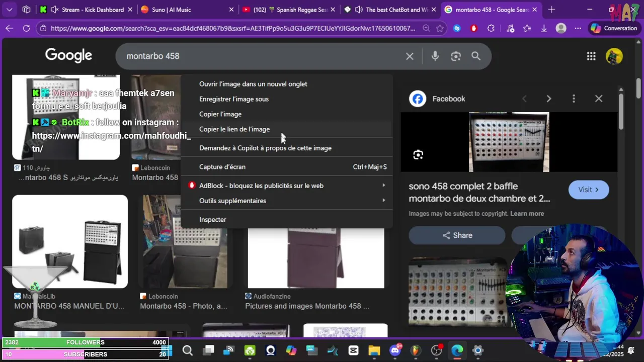
Task: Go back using the browser back arrow
Action: pos(9,29)
